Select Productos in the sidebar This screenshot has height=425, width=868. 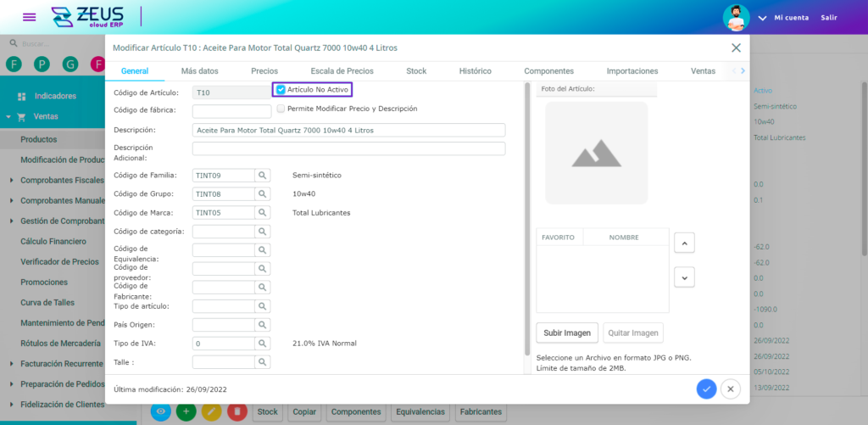(x=39, y=139)
